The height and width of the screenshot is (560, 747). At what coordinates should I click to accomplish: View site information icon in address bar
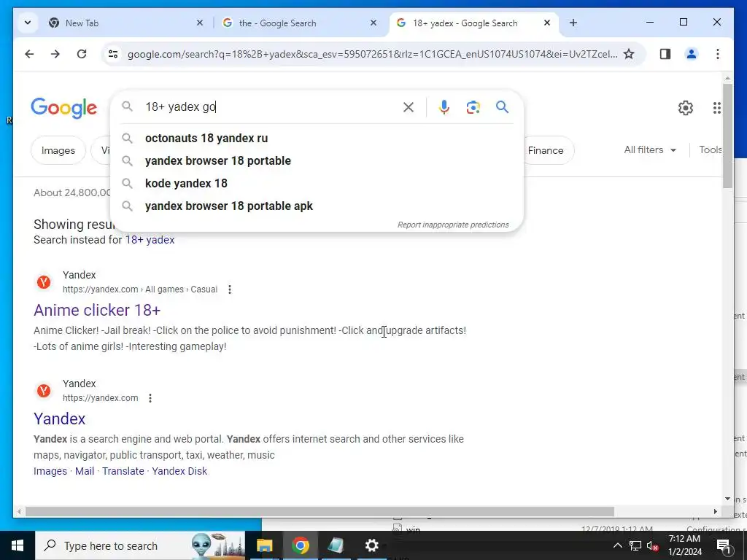[x=113, y=54]
